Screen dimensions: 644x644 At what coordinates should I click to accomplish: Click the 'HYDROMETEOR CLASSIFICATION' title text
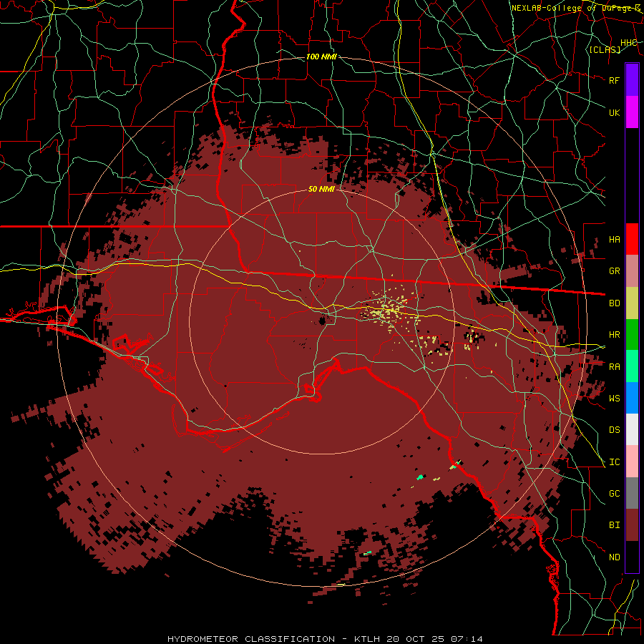[x=251, y=639]
